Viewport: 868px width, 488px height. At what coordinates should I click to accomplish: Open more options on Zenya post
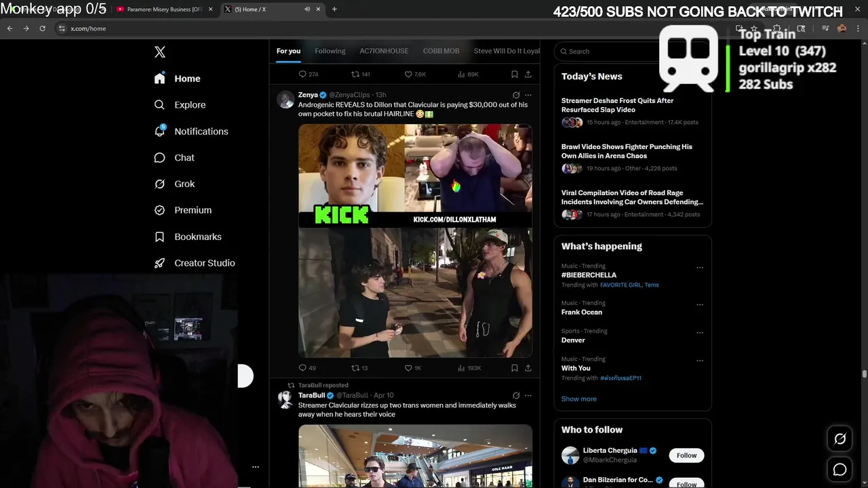[x=528, y=95]
